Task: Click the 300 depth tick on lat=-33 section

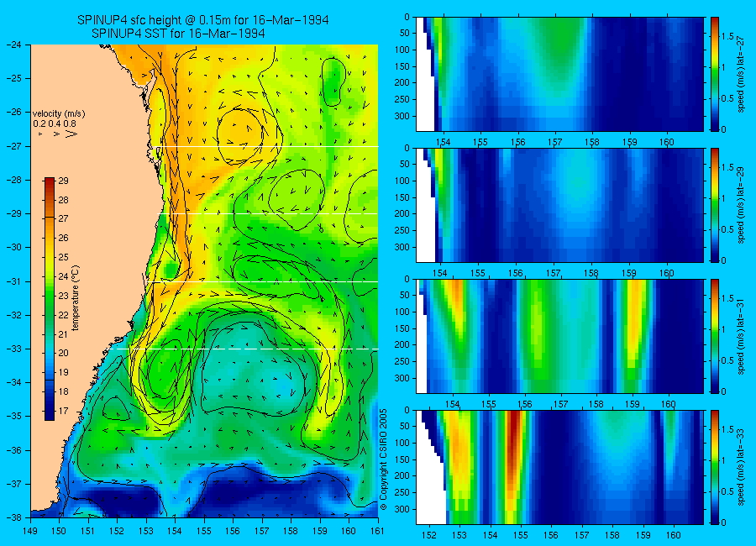Action: coord(402,509)
